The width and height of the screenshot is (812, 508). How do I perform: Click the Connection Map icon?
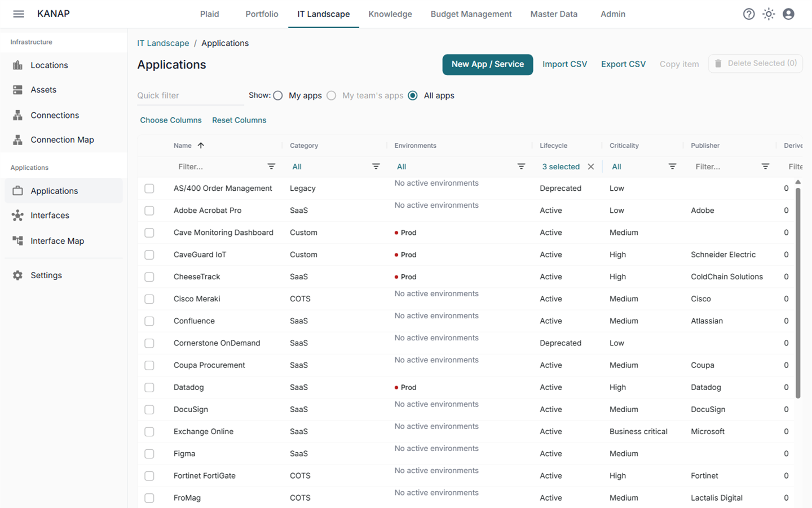[18, 140]
